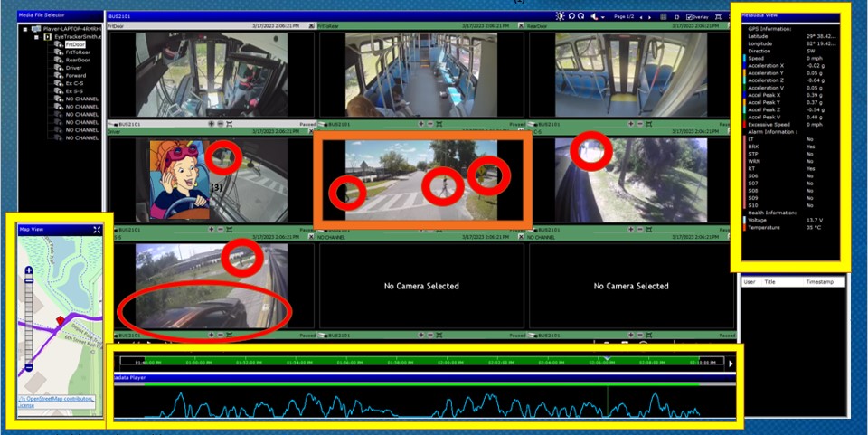Click the brightness adjustment icon
The image size is (868, 435).
(x=561, y=16)
